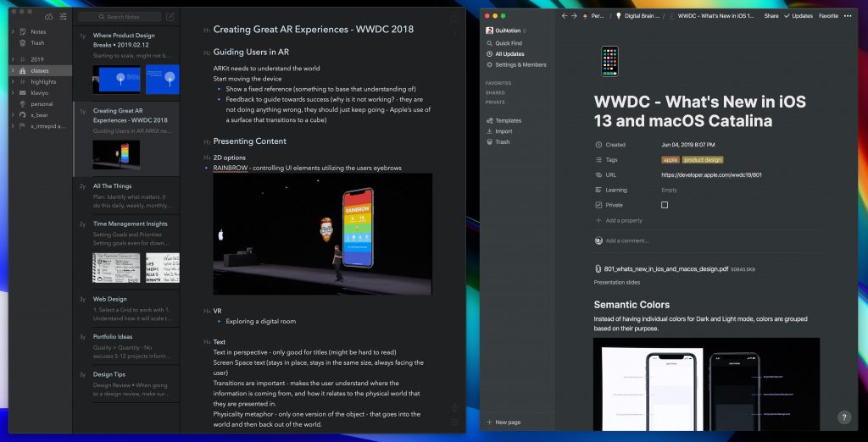Open the note All The Things
868x442 pixels.
126,196
